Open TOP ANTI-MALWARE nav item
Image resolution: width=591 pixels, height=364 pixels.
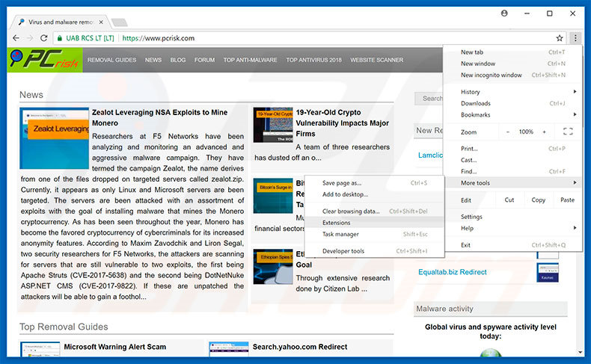point(251,60)
